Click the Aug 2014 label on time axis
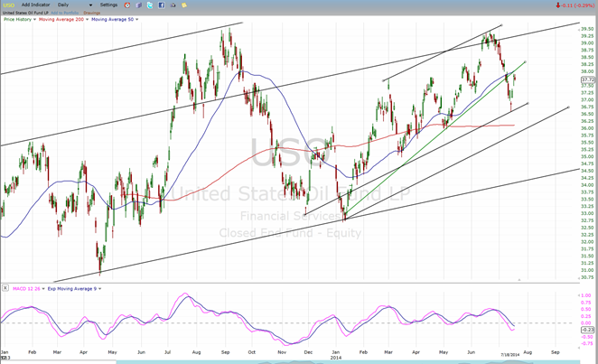Screen dimensions: 598x364 coord(528,352)
